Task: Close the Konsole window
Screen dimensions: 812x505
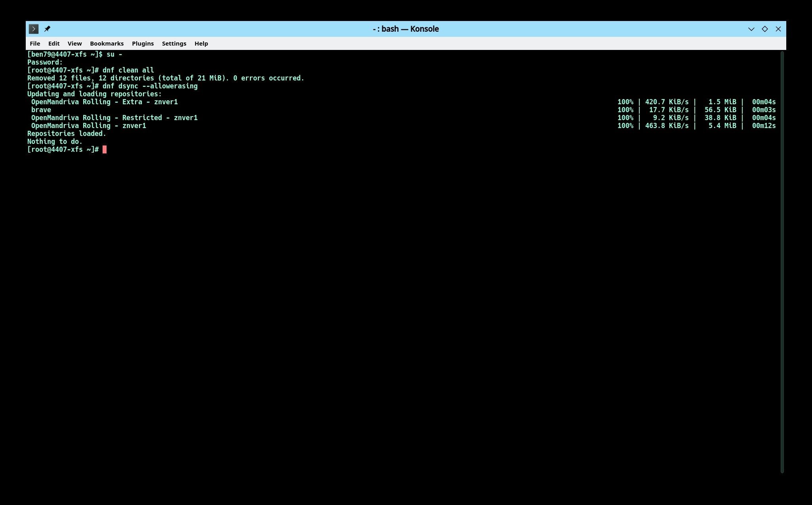Action: 778,29
